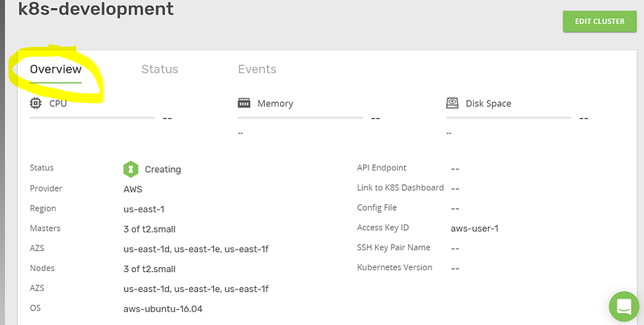Click the CPU usage progress bar
644x325 pixels.
coord(92,117)
